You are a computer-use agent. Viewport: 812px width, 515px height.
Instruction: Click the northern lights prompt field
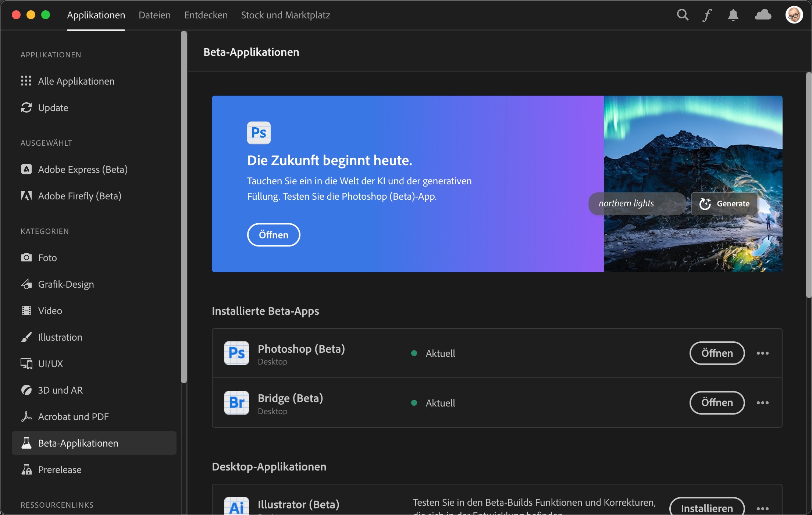click(x=637, y=203)
